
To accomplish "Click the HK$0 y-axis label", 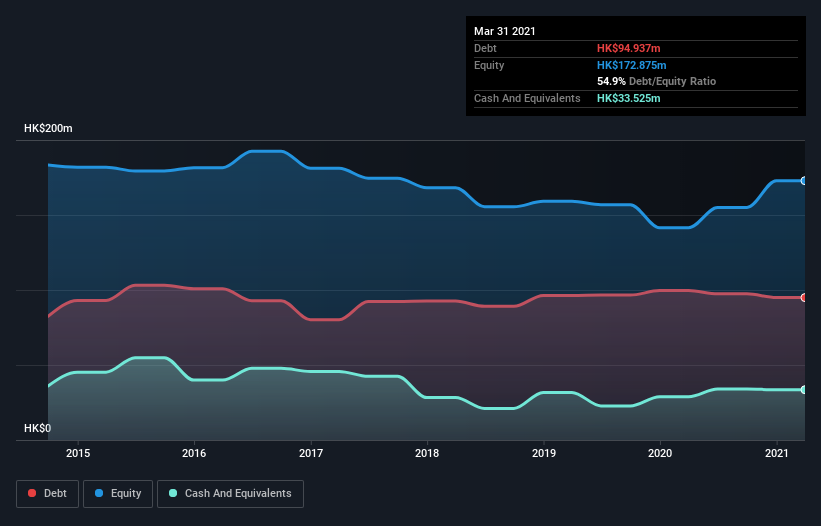I will click(38, 428).
